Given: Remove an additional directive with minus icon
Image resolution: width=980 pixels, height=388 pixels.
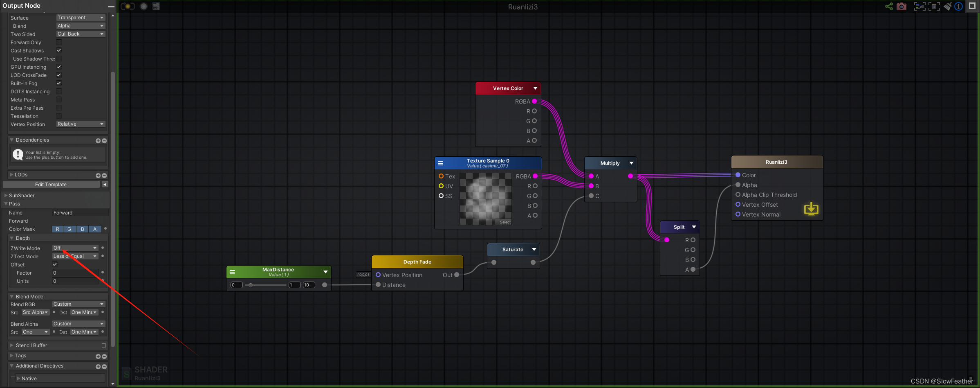Looking at the screenshot, I should coord(104,366).
